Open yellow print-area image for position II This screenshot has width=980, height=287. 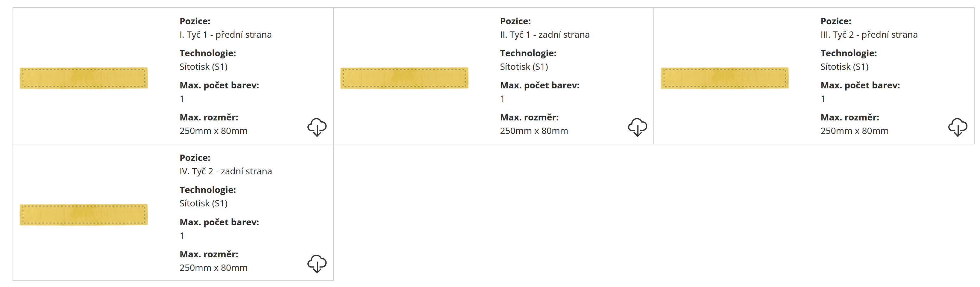tap(404, 78)
